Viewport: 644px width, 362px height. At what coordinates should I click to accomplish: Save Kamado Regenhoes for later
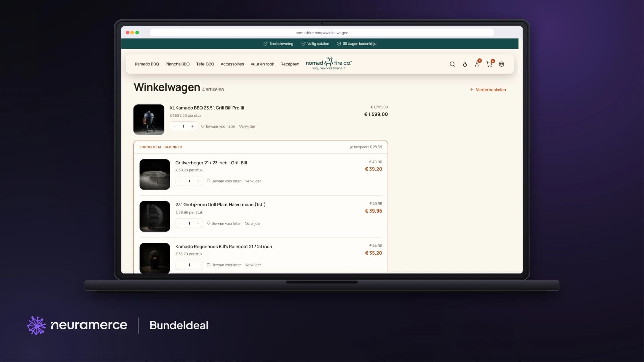click(x=224, y=265)
